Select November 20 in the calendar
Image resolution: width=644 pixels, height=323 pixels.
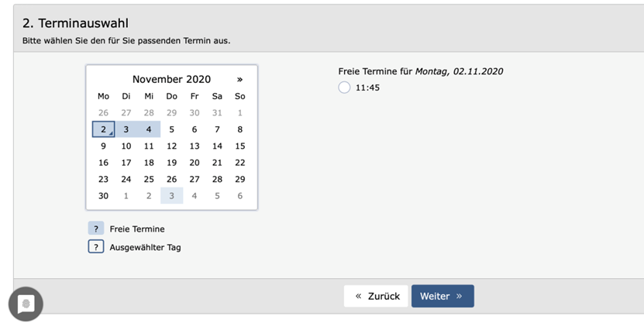pyautogui.click(x=195, y=163)
